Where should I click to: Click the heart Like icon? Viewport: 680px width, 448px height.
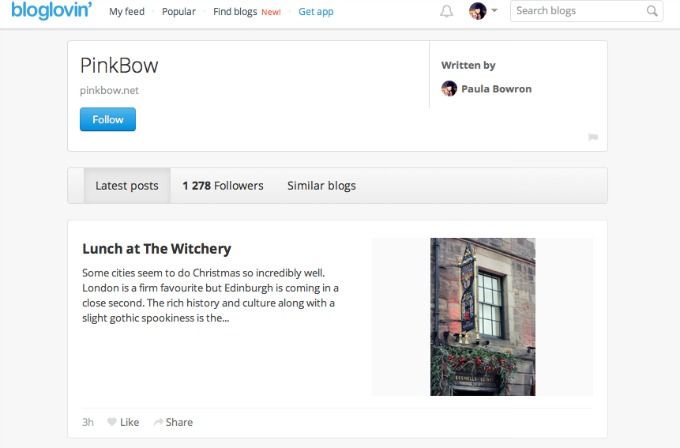point(111,422)
